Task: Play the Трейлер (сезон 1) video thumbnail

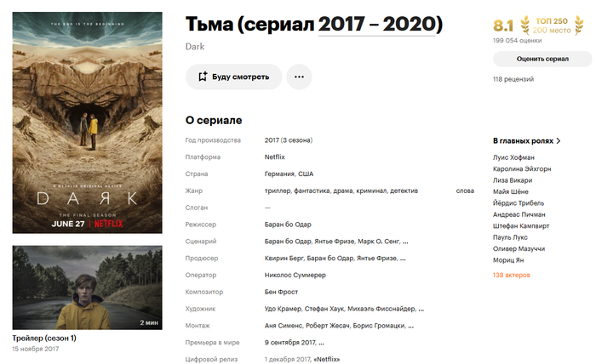Action: (88, 287)
